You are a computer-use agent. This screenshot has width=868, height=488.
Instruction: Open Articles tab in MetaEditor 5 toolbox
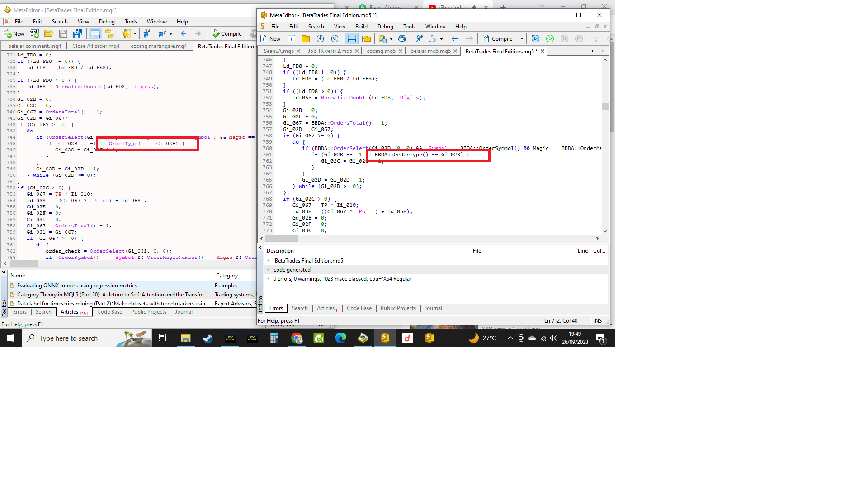coord(327,308)
